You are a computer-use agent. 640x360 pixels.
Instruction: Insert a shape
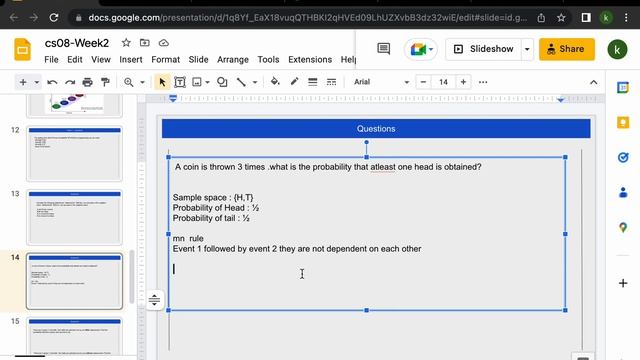[x=222, y=82]
